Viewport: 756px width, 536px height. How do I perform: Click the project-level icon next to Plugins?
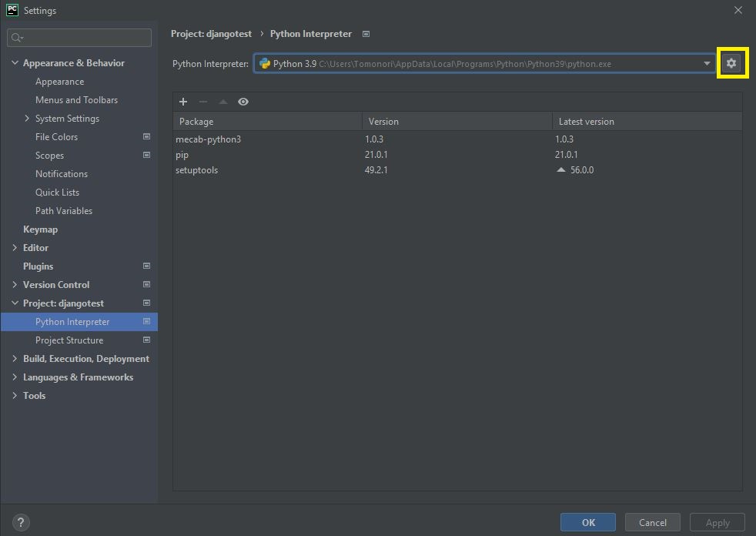coord(146,266)
